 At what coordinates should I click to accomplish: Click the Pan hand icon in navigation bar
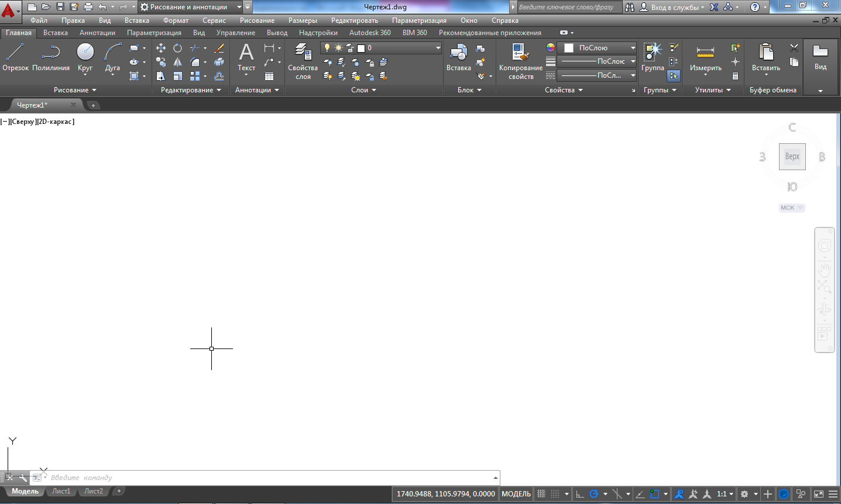click(825, 270)
